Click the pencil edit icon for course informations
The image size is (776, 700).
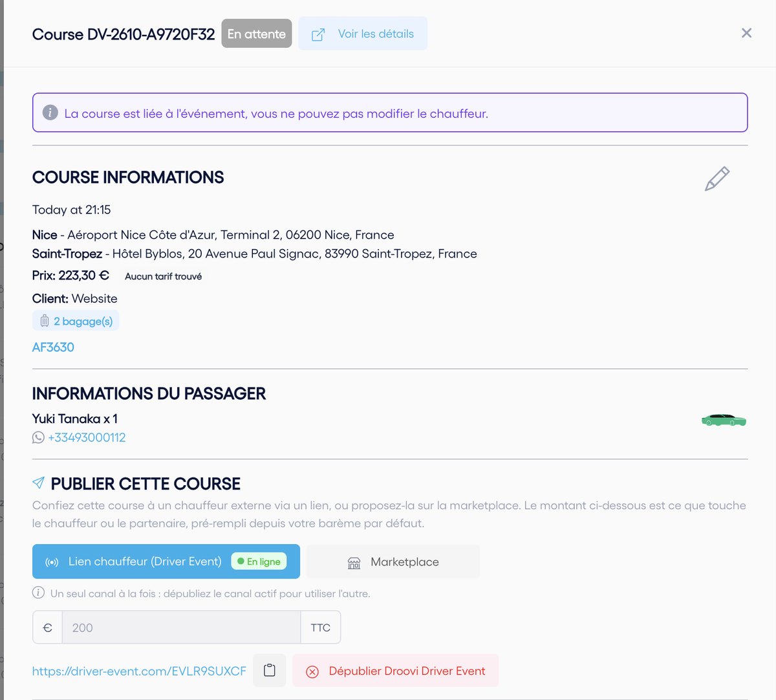tap(717, 179)
